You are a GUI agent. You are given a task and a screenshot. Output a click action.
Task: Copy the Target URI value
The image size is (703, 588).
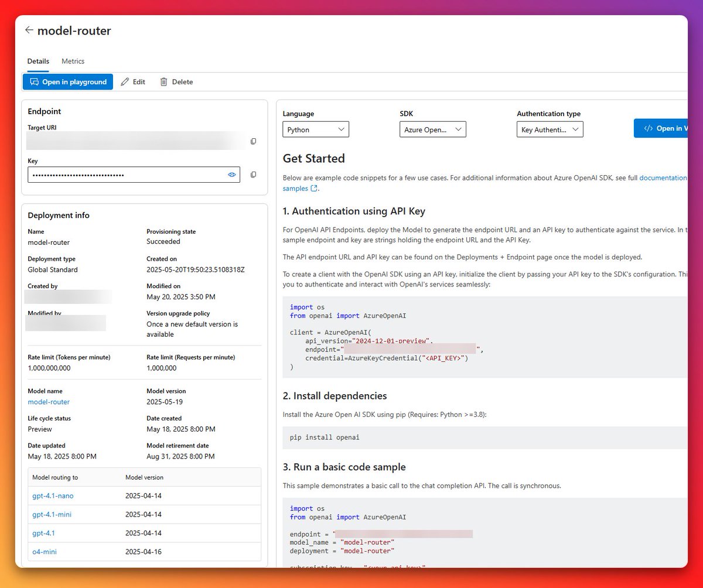click(x=254, y=141)
